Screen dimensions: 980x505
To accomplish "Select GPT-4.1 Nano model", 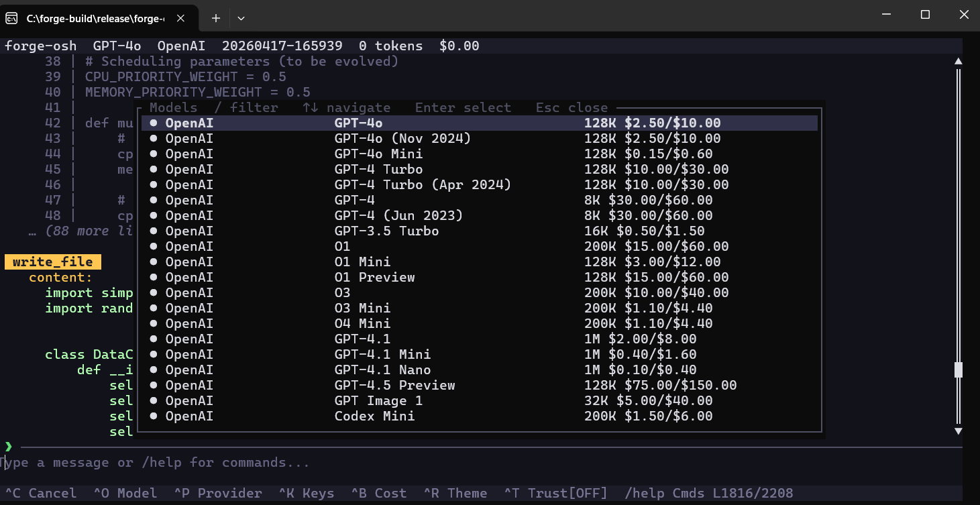I will point(479,370).
